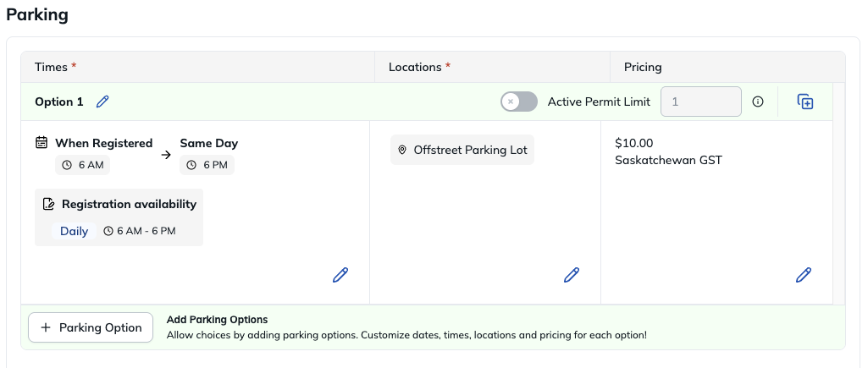This screenshot has width=868, height=368.
Task: Duplicate Option 1 using the copy icon
Action: pyautogui.click(x=804, y=102)
